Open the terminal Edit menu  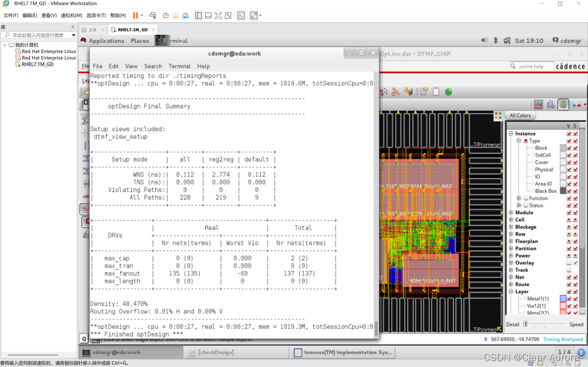pyautogui.click(x=114, y=67)
